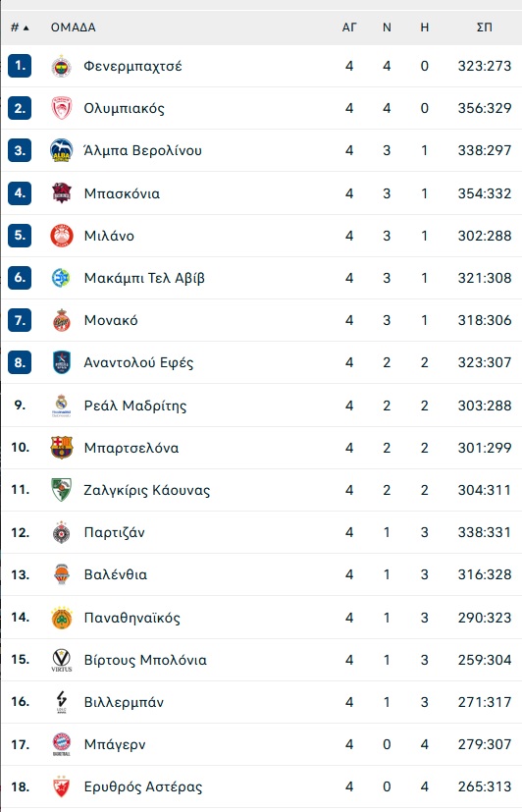Click the Fenerbahçe team logo
The width and height of the screenshot is (522, 812).
coord(61,67)
